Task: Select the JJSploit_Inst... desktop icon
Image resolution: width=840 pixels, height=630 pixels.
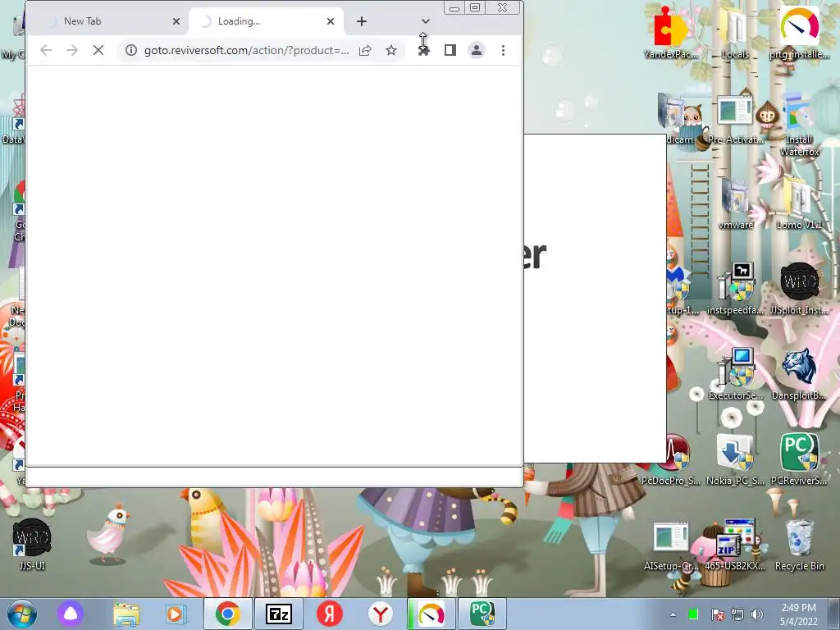Action: [799, 290]
